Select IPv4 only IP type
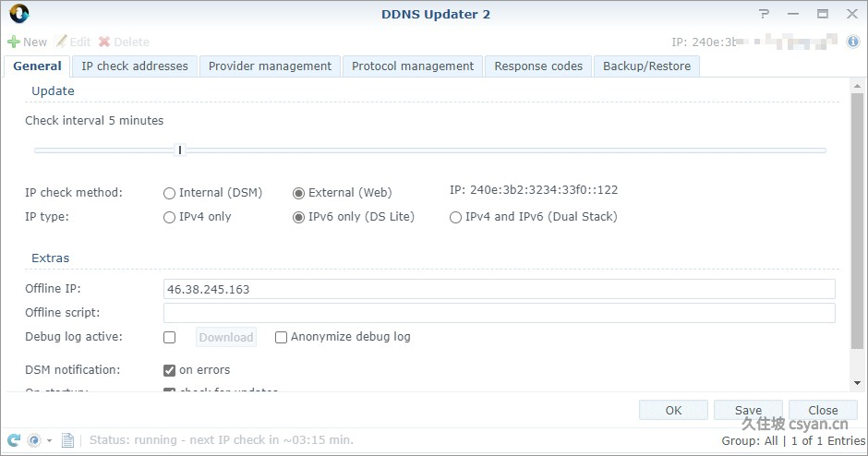 pos(169,218)
